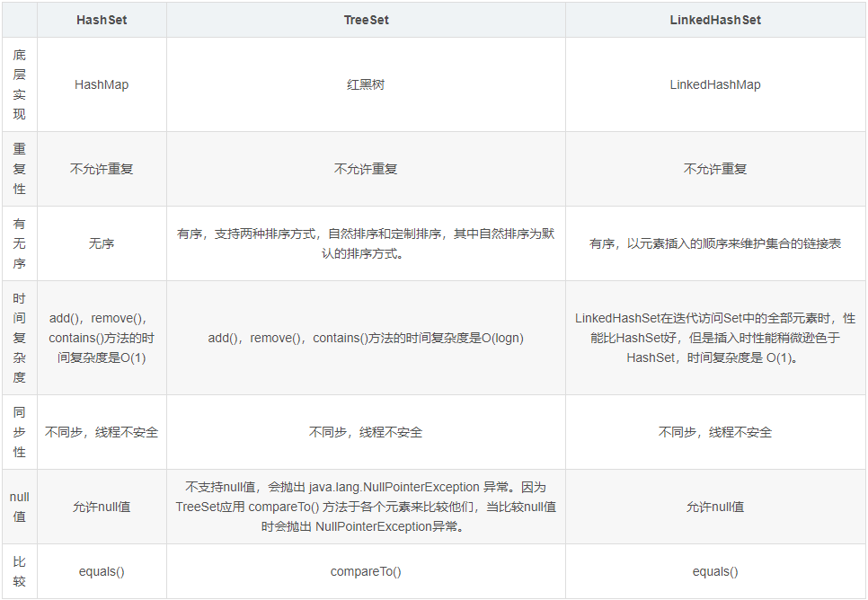The width and height of the screenshot is (868, 600).
Task: Click the LinkedHashSet column header
Action: [715, 20]
